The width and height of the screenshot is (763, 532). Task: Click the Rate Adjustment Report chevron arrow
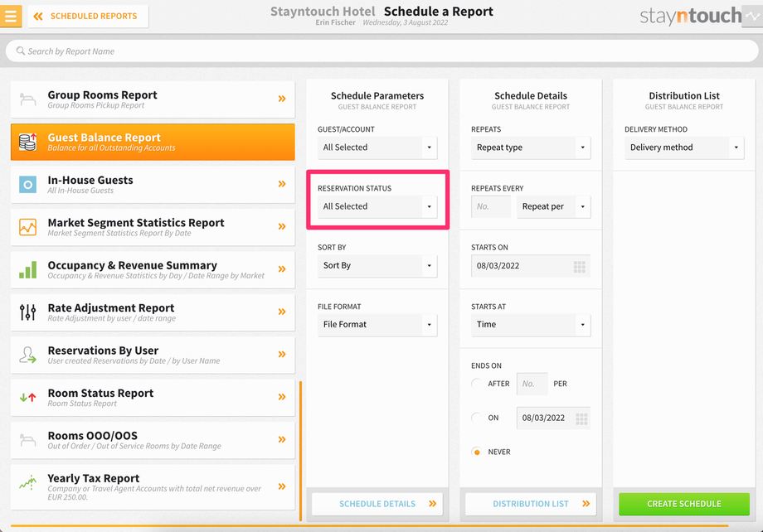[x=282, y=312]
